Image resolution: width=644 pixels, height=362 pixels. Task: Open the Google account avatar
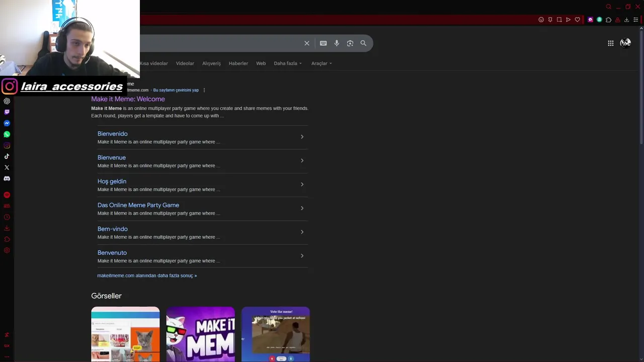pyautogui.click(x=625, y=43)
